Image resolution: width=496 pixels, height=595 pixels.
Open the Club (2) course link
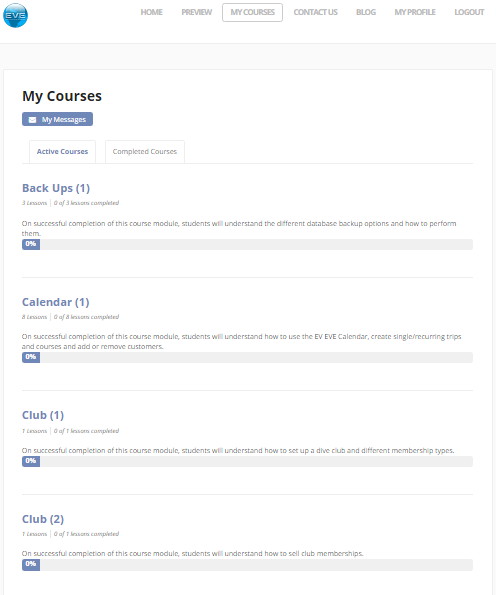coord(43,519)
